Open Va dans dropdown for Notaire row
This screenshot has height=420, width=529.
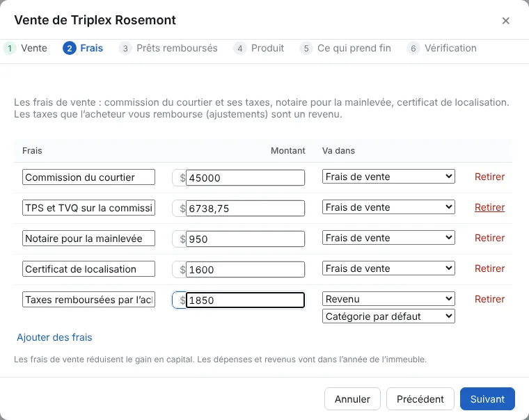click(388, 238)
